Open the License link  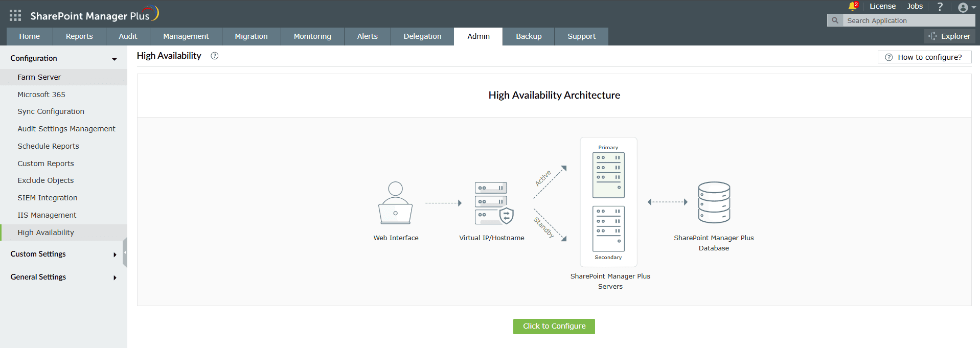point(882,6)
